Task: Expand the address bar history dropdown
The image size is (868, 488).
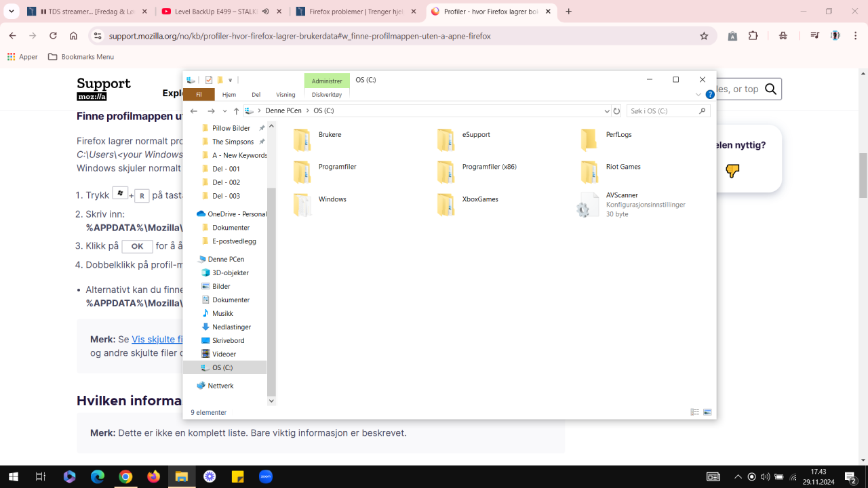Action: pos(606,111)
